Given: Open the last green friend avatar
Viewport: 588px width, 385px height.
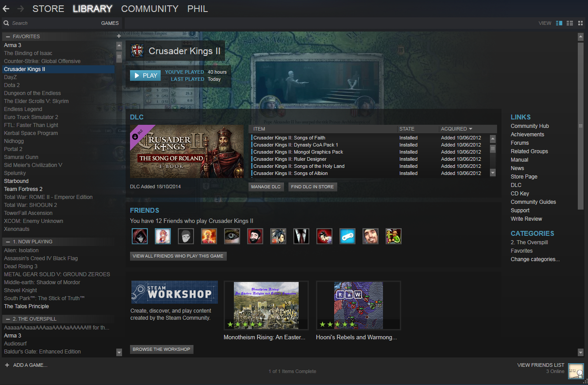Looking at the screenshot, I should coord(393,236).
